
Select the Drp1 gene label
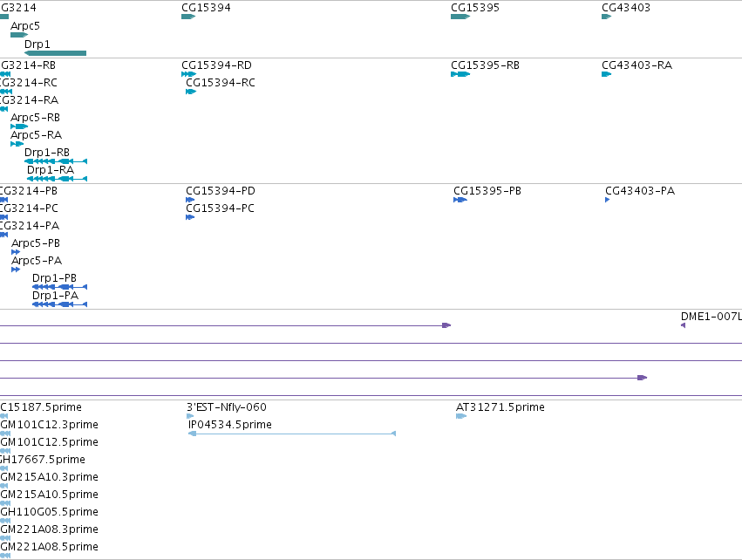click(x=37, y=44)
